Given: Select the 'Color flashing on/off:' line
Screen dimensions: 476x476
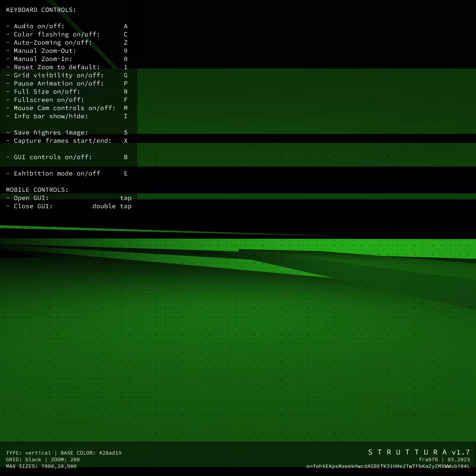Looking at the screenshot, I should (x=67, y=35).
